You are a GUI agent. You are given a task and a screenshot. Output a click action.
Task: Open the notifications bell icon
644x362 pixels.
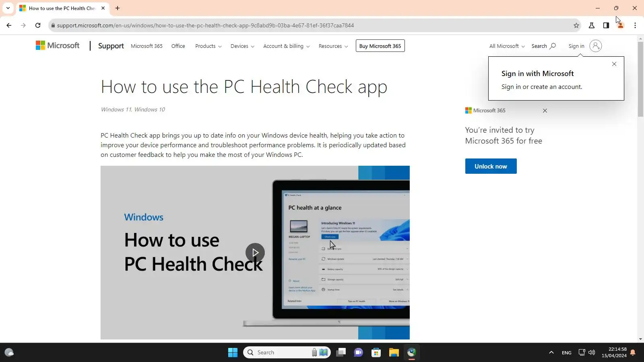(633, 353)
